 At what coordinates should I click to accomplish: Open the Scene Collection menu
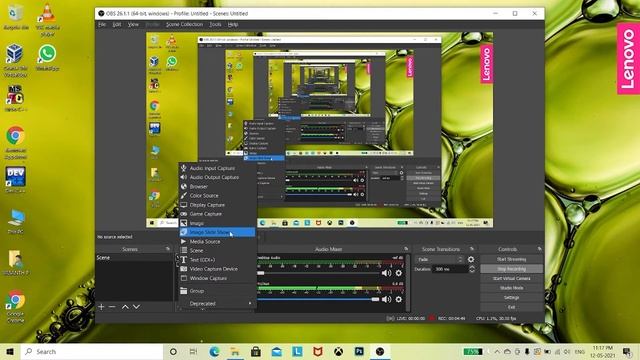tap(184, 24)
